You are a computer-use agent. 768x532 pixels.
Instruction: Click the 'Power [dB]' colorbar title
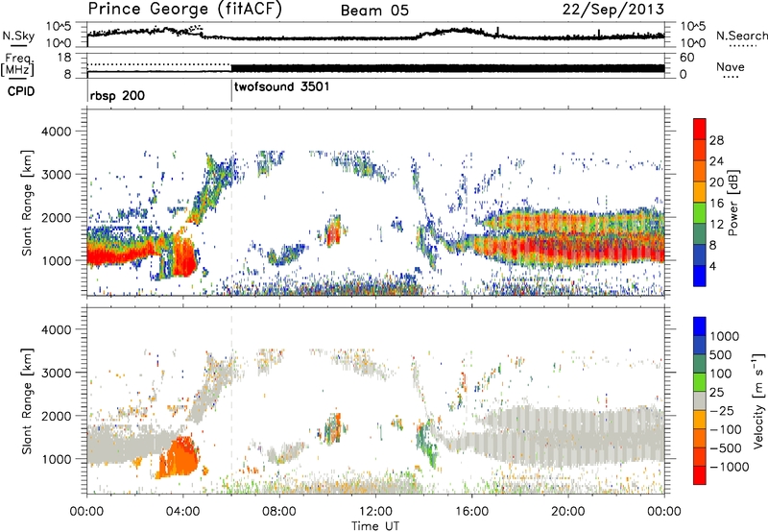[732, 203]
